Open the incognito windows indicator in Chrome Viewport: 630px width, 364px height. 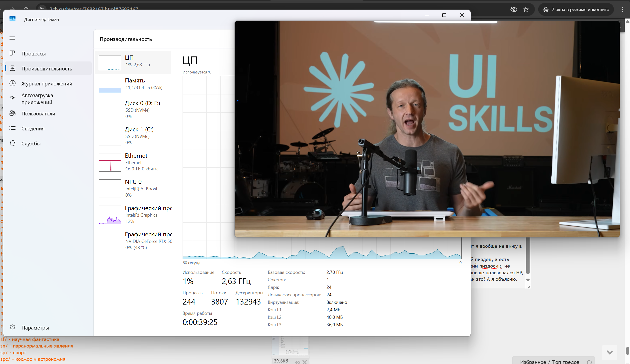(x=576, y=9)
